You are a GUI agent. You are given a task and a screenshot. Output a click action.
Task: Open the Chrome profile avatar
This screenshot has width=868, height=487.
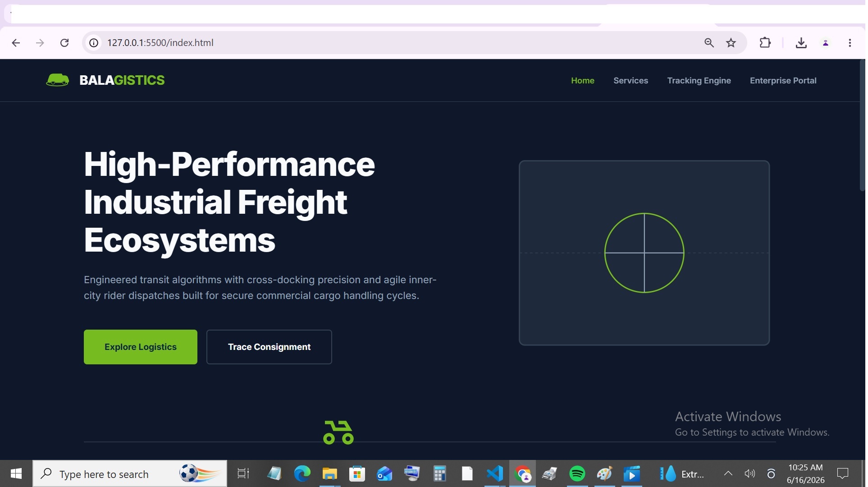826,43
